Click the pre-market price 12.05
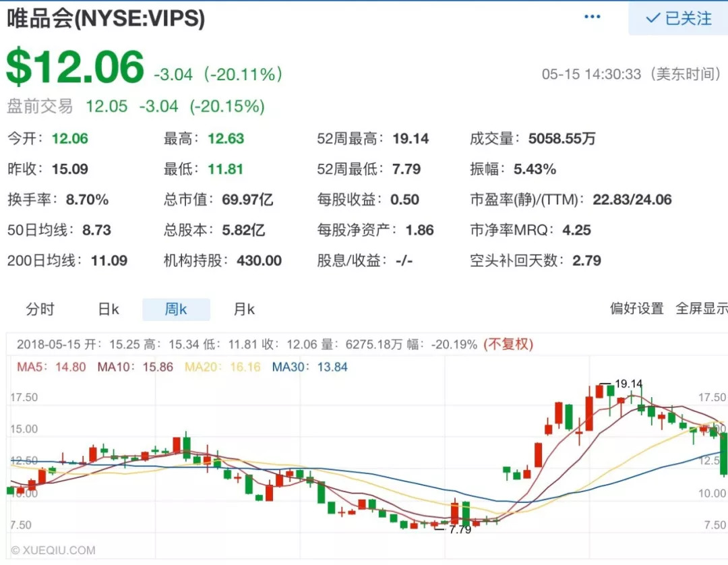The image size is (728, 565). (x=107, y=107)
